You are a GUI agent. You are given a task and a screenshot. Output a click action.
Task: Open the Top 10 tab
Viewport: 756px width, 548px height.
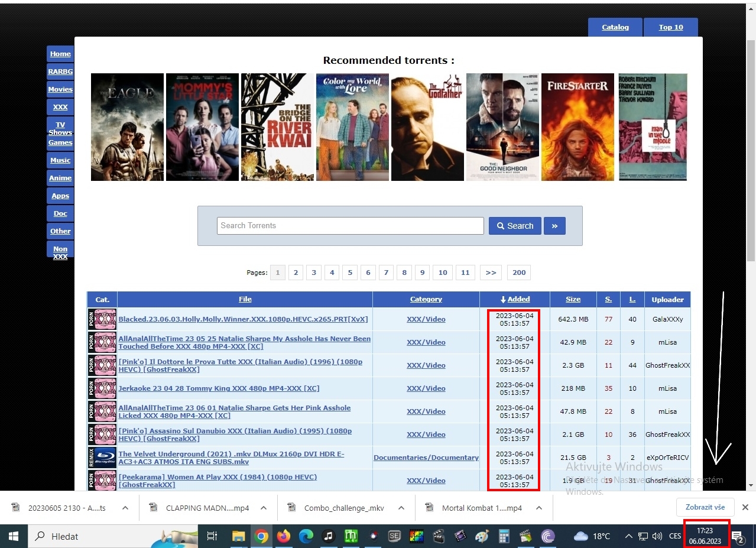[x=671, y=27]
